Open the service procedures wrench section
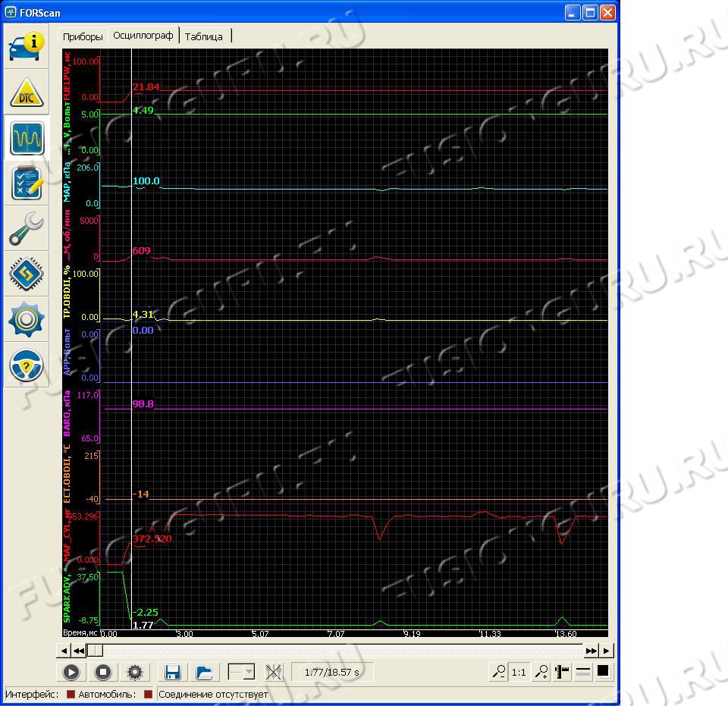 [27, 229]
